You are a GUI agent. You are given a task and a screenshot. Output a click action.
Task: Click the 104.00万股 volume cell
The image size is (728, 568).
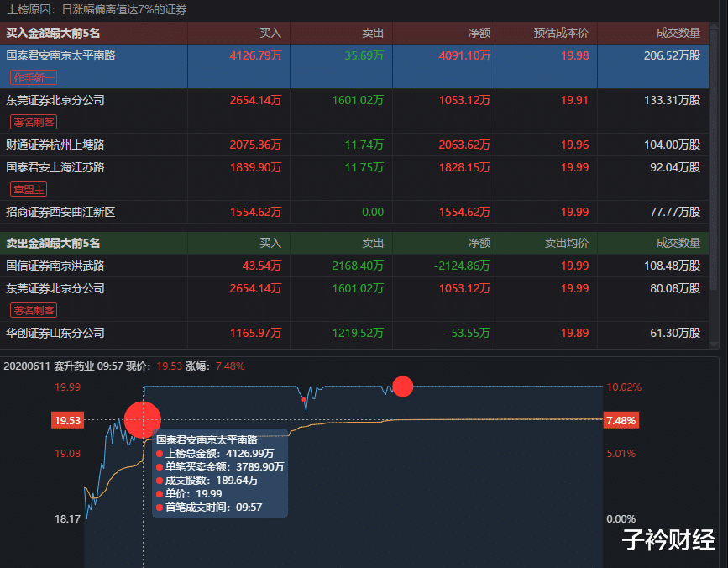point(672,145)
